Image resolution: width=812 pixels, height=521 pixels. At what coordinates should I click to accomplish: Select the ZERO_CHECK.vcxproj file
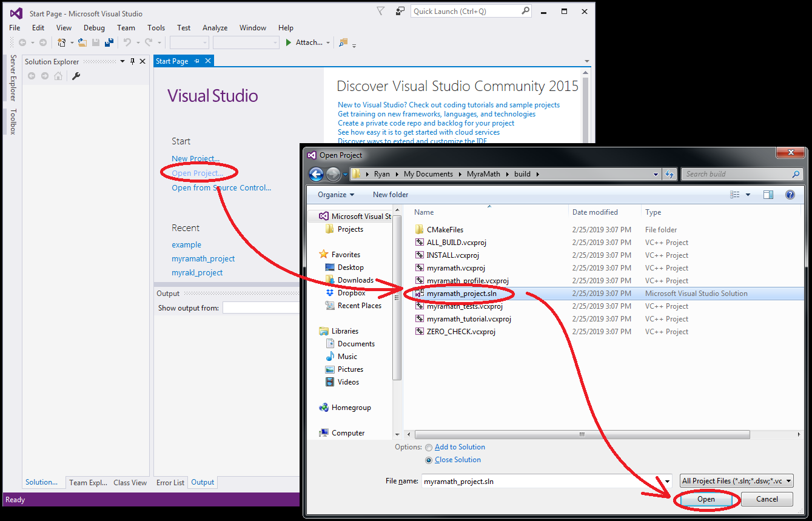point(461,332)
